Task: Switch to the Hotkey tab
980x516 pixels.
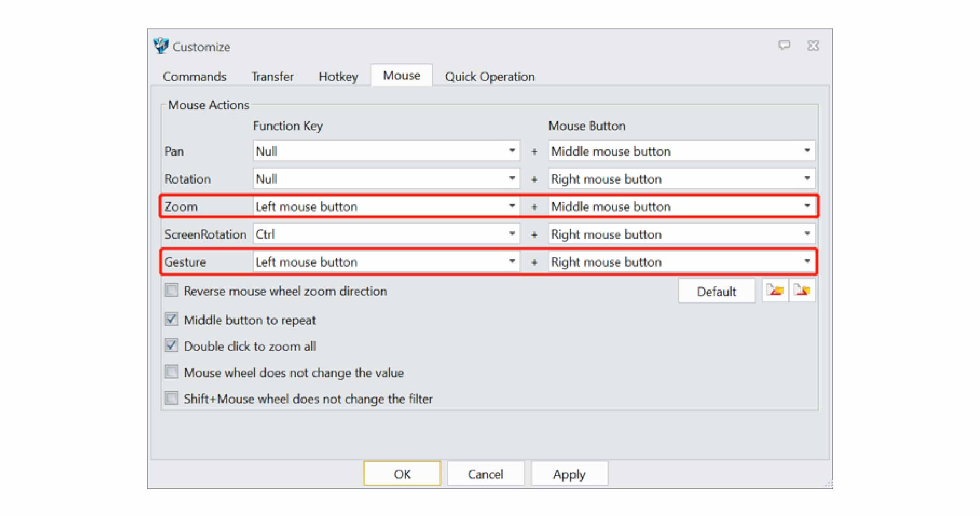Action: [x=338, y=77]
